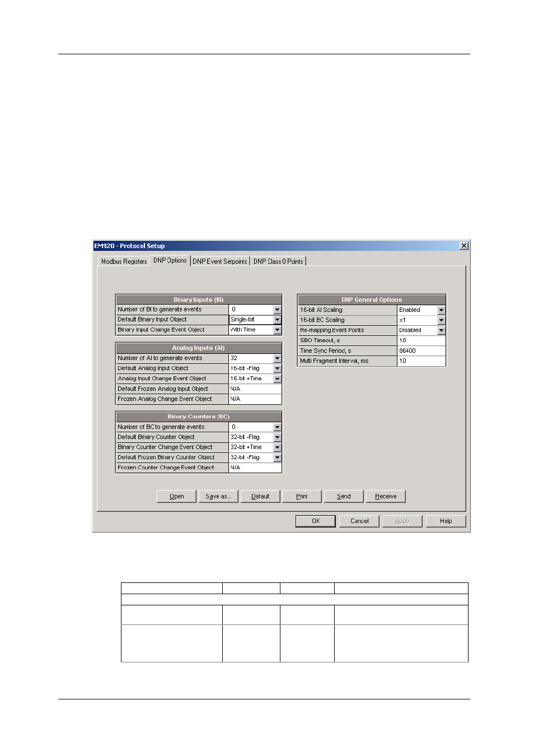Select the DNP Options tab
The height and width of the screenshot is (756, 534).
tap(170, 260)
